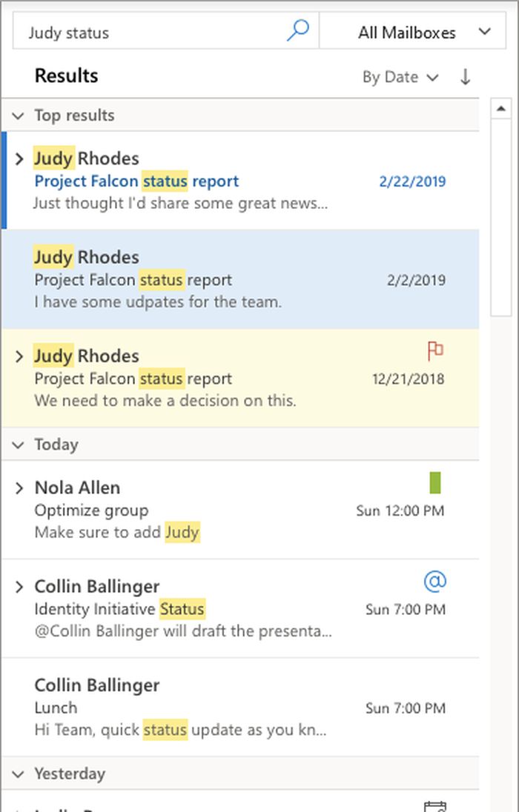The image size is (519, 812).
Task: Expand the Identity Initiative Status conversation
Action: pos(20,587)
